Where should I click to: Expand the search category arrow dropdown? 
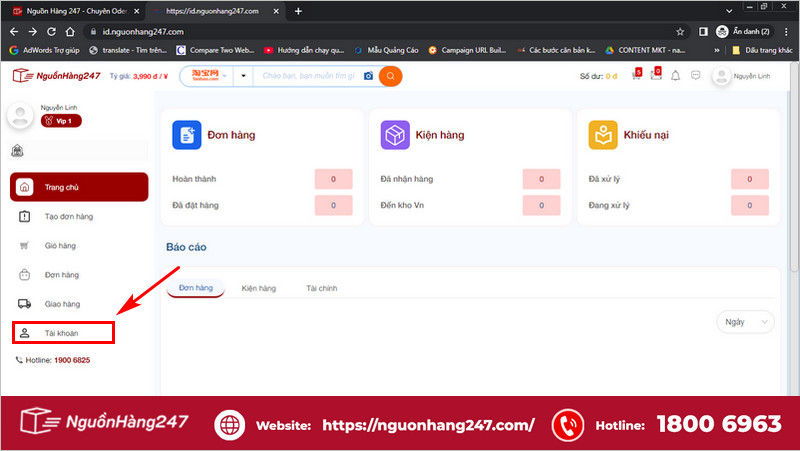(x=243, y=76)
